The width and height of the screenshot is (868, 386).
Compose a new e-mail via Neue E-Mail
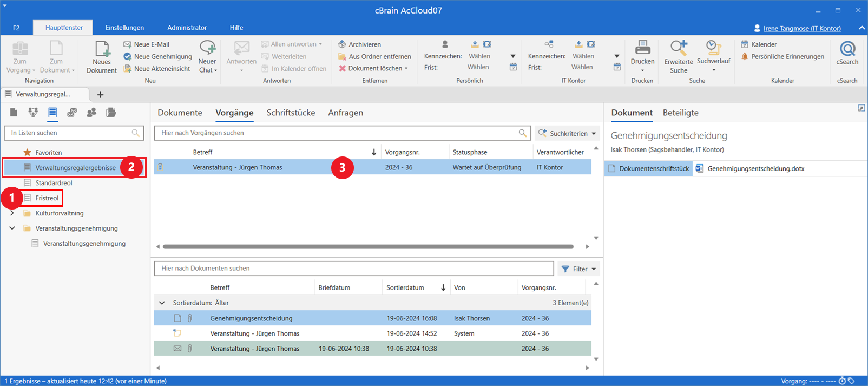pyautogui.click(x=146, y=44)
